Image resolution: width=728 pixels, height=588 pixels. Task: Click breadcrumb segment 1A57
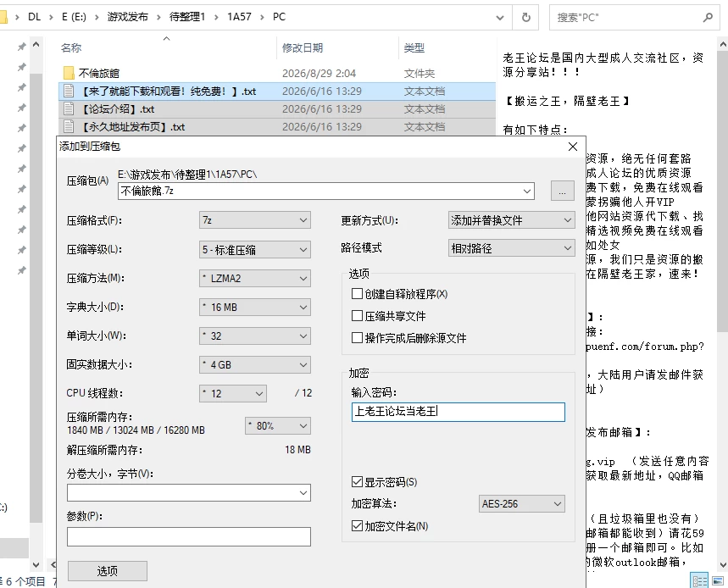pyautogui.click(x=239, y=17)
